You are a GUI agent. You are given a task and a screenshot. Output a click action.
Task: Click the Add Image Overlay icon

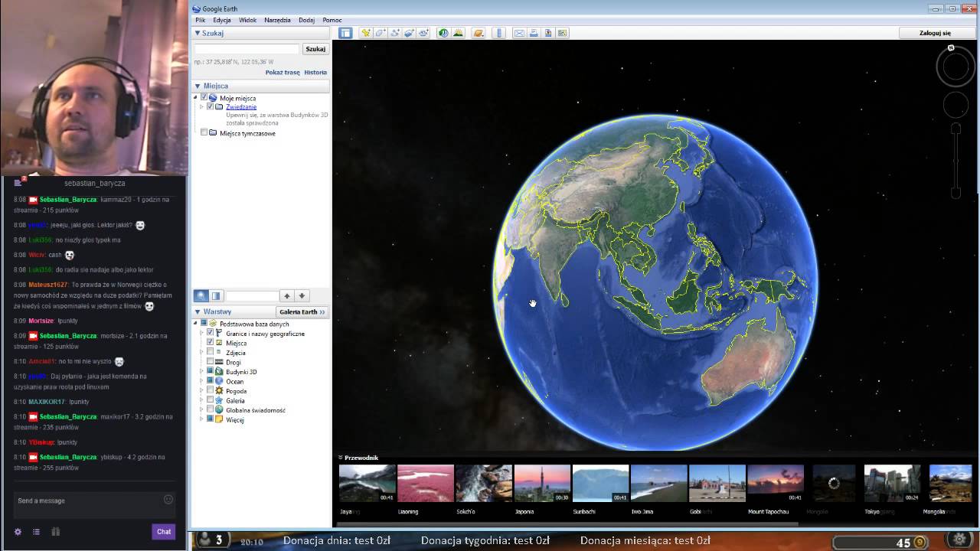[x=410, y=33]
